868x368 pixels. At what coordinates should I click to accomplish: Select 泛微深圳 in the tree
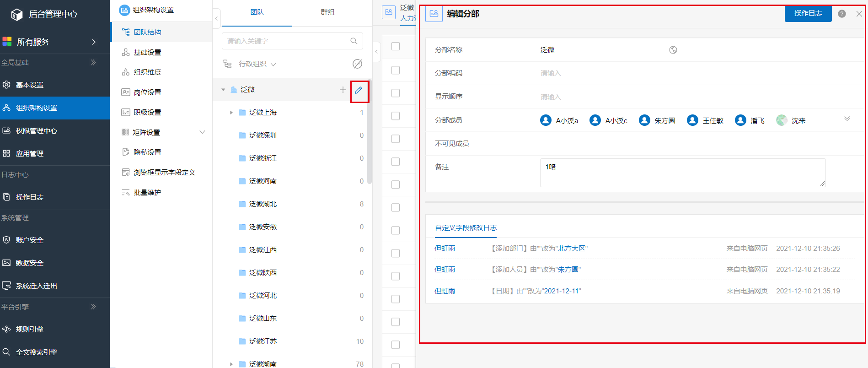point(263,135)
